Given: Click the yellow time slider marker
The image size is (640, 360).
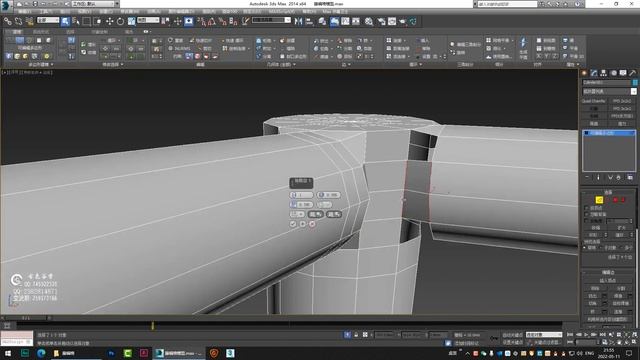Looking at the screenshot, I should coord(153,325).
